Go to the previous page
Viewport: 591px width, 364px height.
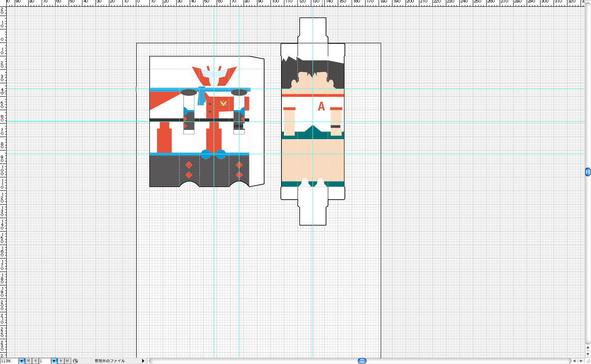[x=35, y=361]
